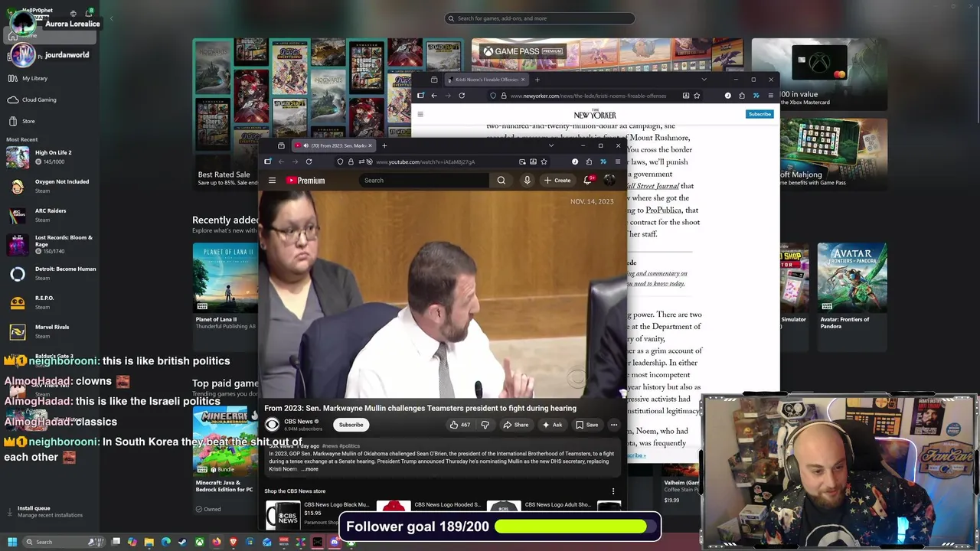This screenshot has width=980, height=551.
Task: Click the YouTube search magnifier button
Action: [501, 181]
